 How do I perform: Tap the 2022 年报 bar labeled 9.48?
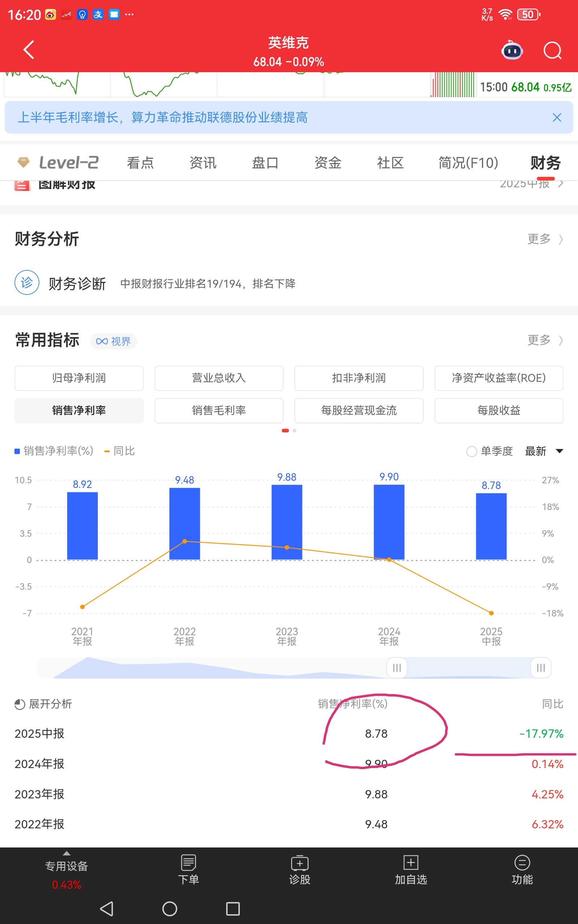click(x=185, y=523)
